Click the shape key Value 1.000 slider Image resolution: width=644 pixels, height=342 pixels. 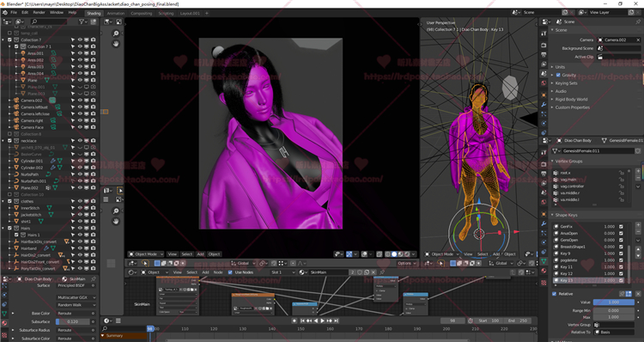coord(614,302)
